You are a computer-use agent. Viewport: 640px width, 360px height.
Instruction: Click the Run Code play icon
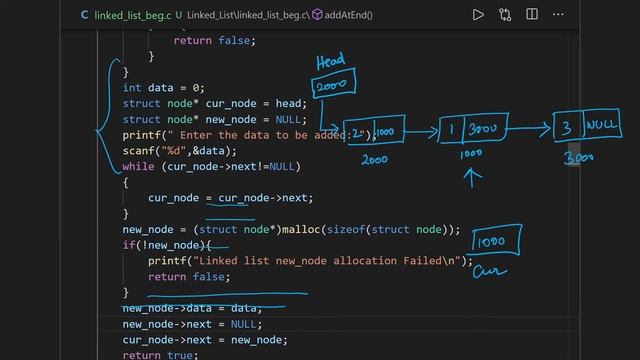(x=478, y=15)
